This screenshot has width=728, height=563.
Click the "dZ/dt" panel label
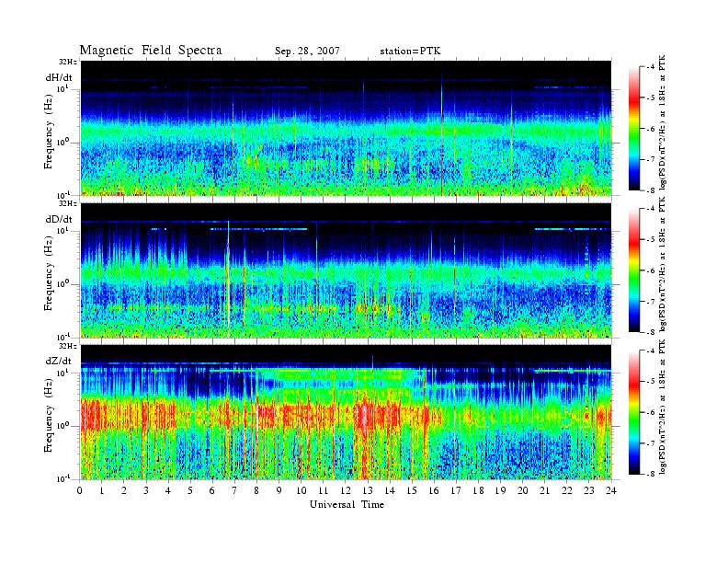tap(59, 361)
